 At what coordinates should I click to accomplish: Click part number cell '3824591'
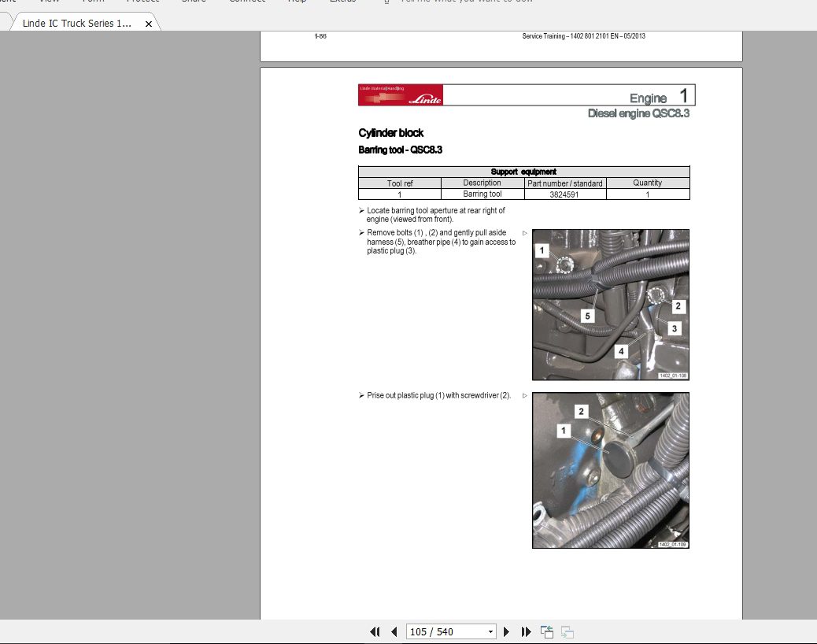[x=564, y=194]
